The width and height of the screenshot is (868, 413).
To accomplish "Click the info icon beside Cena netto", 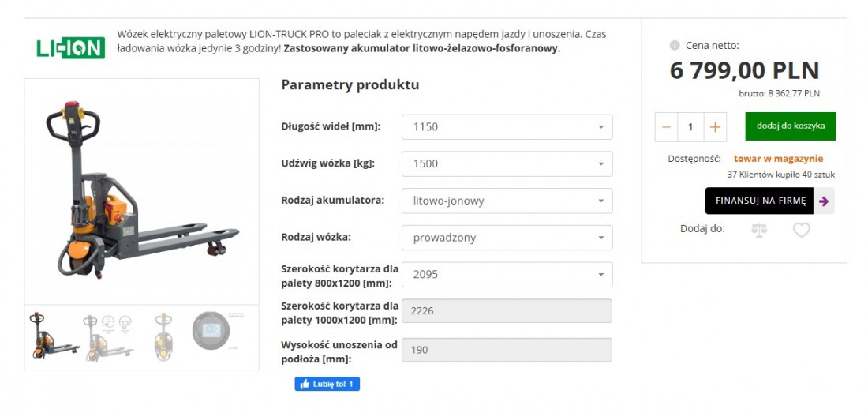I will (x=674, y=45).
